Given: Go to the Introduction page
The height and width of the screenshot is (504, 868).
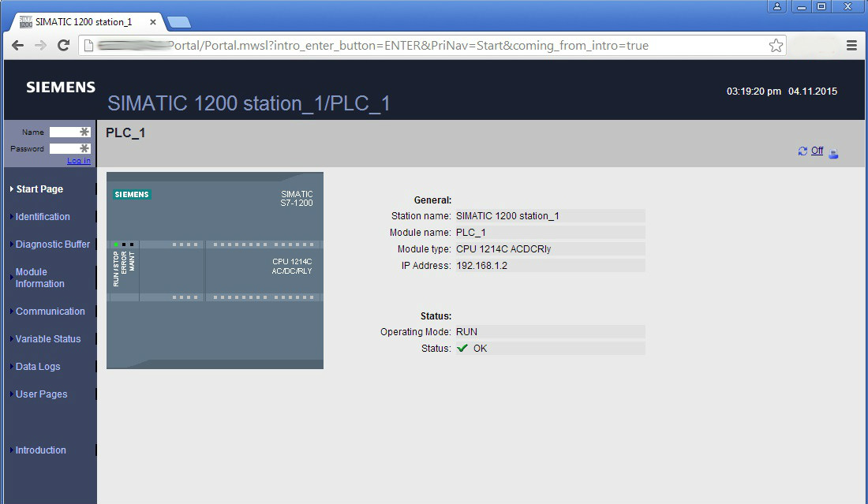Looking at the screenshot, I should pos(40,450).
